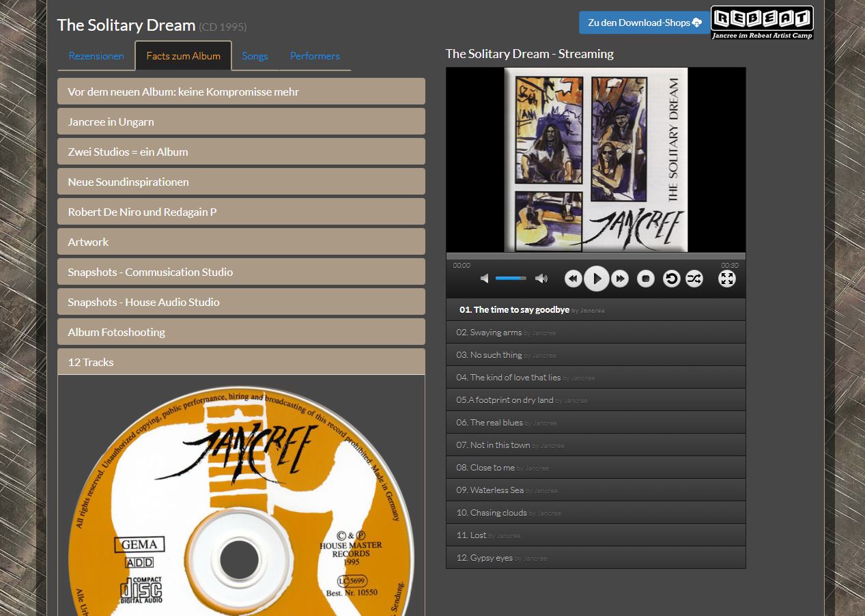Switch to the Rezensionen tab
This screenshot has width=865, height=616.
pyautogui.click(x=96, y=56)
